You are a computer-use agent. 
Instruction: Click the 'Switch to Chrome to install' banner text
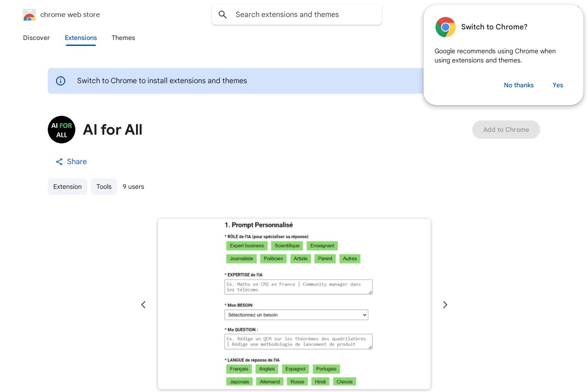(x=162, y=81)
